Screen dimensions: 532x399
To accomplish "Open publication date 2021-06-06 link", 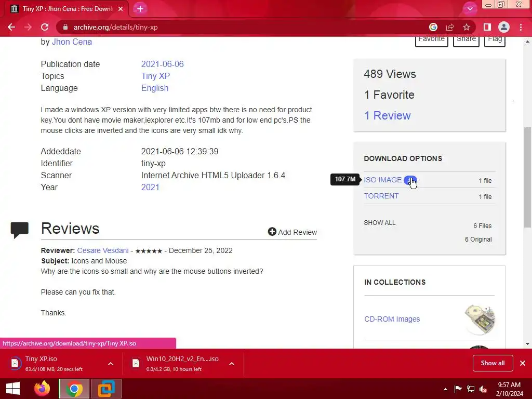I will pos(162,64).
